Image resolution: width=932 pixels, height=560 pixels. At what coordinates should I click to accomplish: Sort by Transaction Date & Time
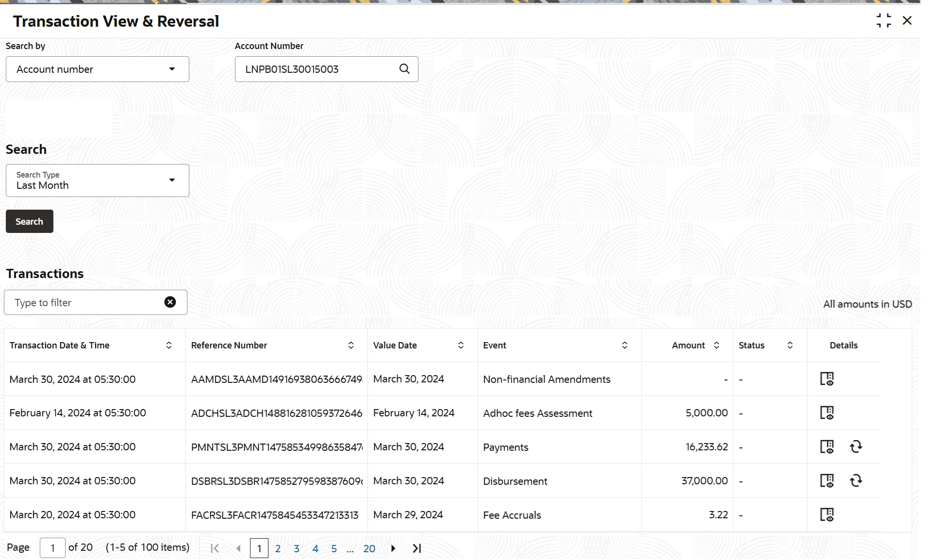[x=169, y=345]
